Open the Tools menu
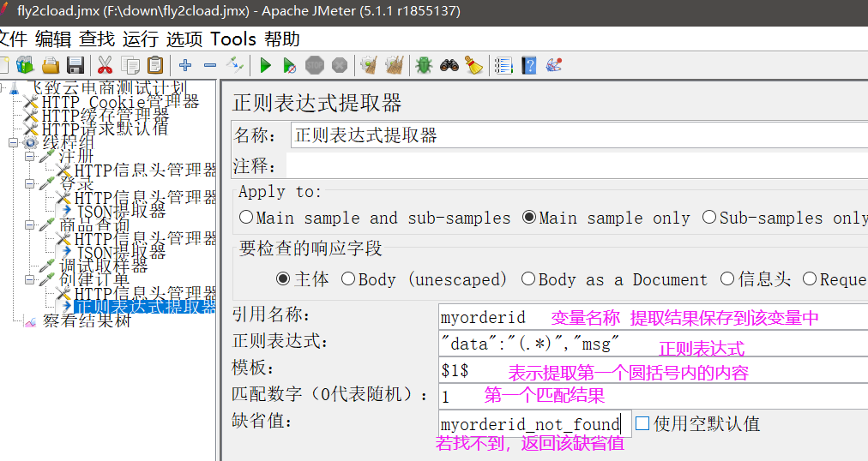868x461 pixels. coord(233,39)
